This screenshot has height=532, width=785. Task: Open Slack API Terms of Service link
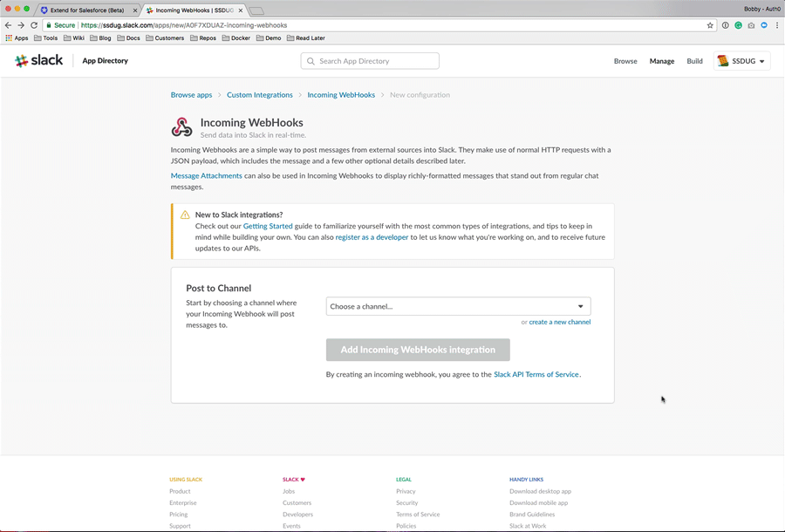click(x=536, y=374)
